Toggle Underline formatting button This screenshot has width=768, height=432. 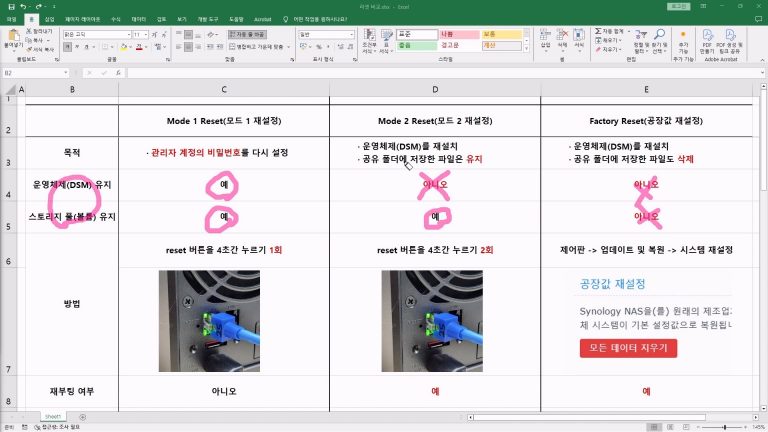pos(86,47)
